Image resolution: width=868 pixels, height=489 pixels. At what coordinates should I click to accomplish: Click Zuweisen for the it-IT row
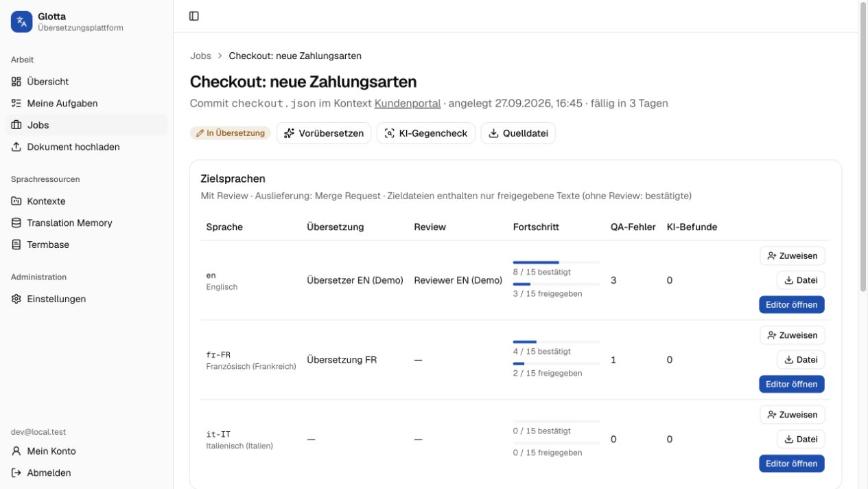tap(793, 415)
